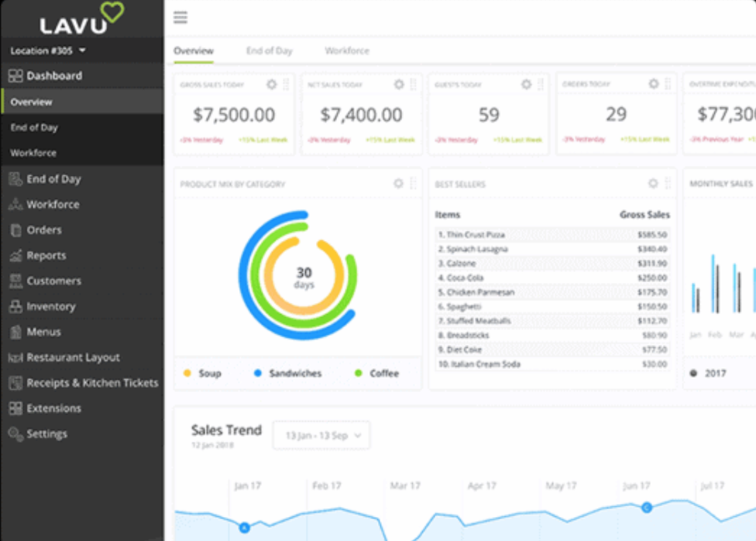Open settings gear on Gross Sales Today widget
The width and height of the screenshot is (756, 541).
click(270, 84)
